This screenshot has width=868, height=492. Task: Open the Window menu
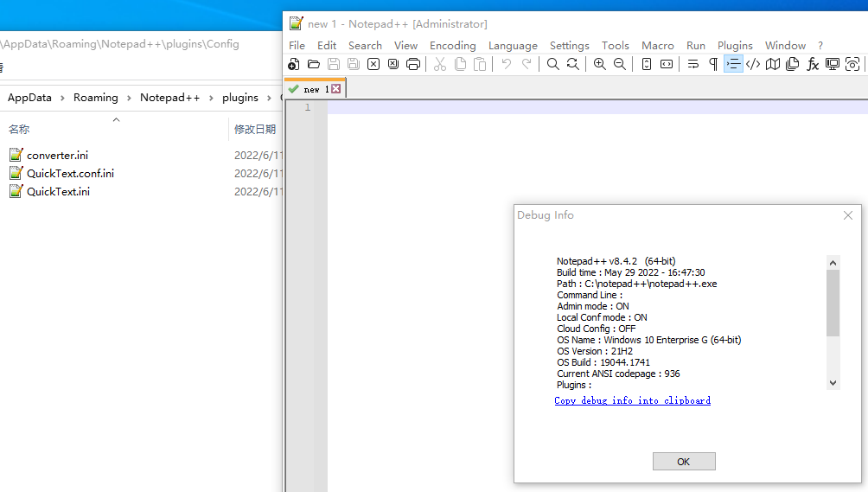[x=785, y=45]
